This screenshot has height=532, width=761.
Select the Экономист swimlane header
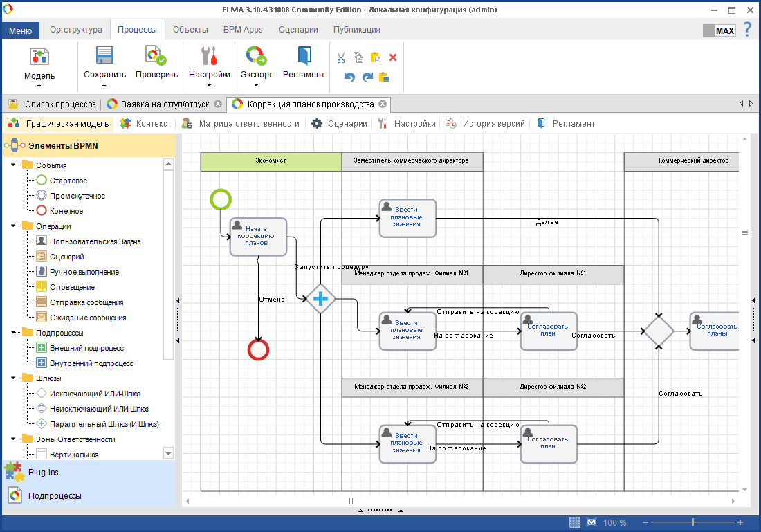271,162
